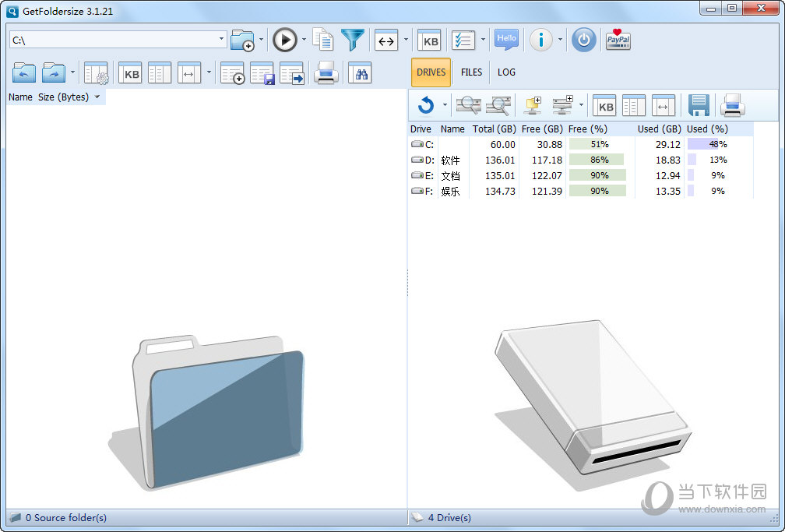The height and width of the screenshot is (532, 785).
Task: Click the binoculars search icon
Action: coord(360,73)
